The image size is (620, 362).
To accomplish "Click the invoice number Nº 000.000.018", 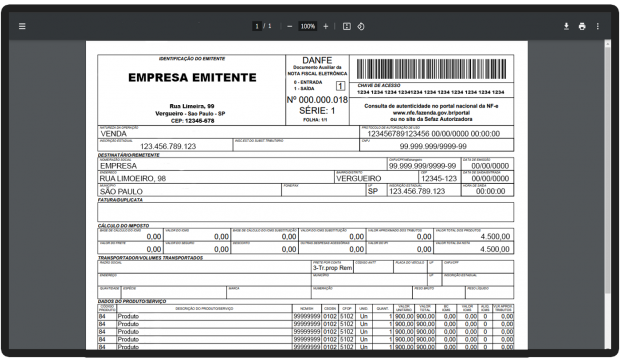I will (318, 100).
